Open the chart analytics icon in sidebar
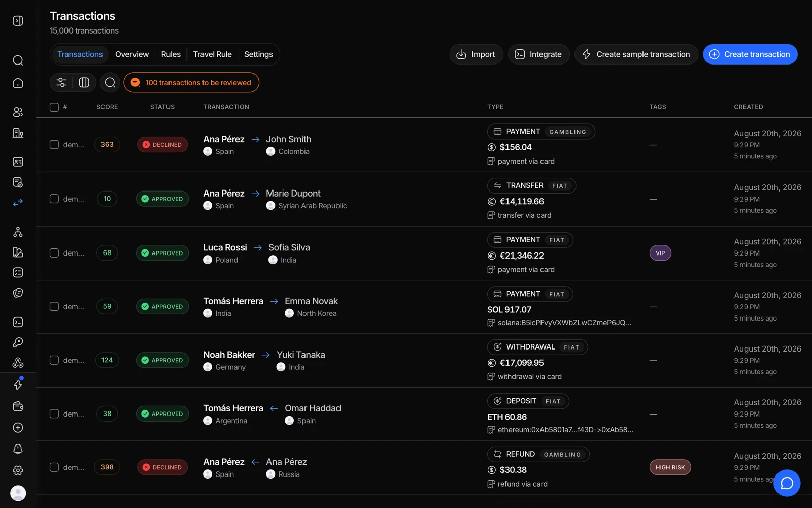The height and width of the screenshot is (508, 812). coord(18,252)
